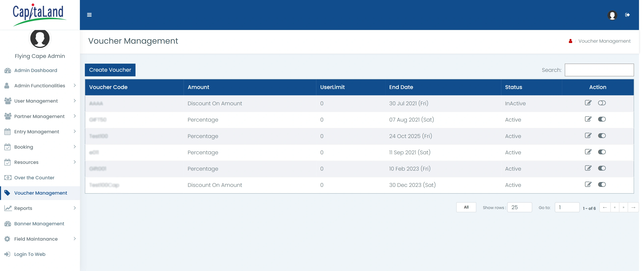Expand the Booking sidebar section

coord(74,147)
